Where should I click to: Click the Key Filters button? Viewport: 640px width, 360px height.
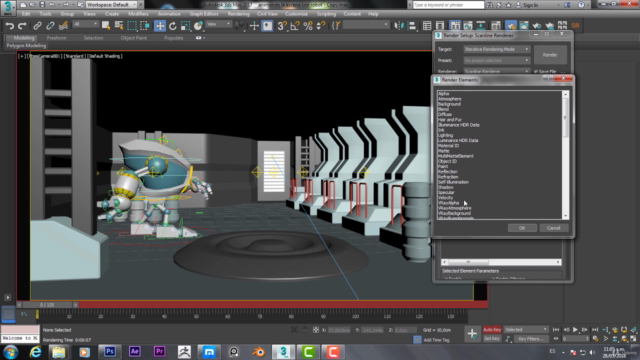point(530,339)
